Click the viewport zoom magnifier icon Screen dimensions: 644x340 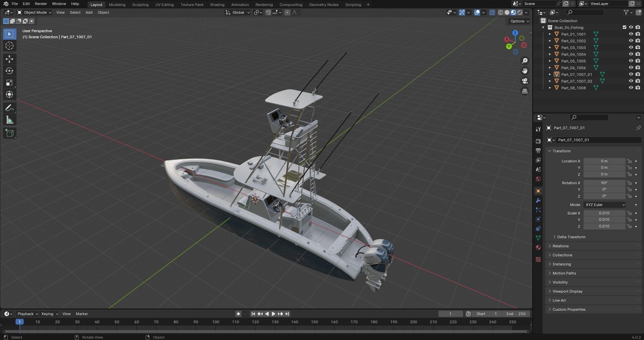pos(524,61)
